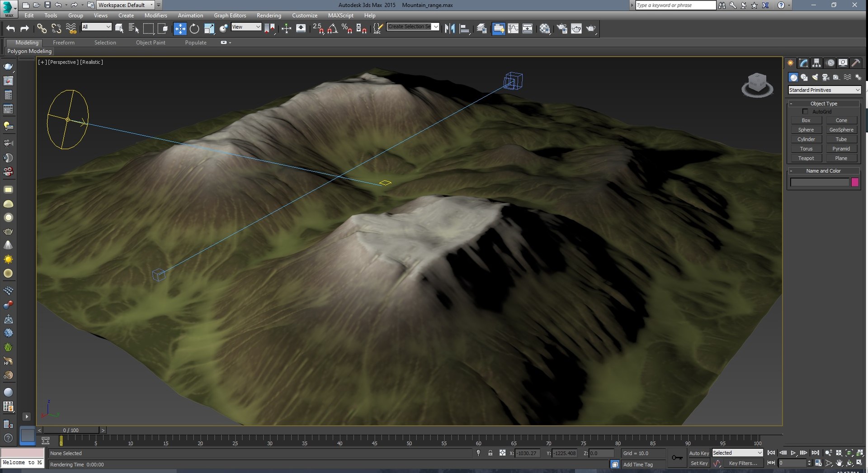
Task: Toggle the Selection Lock padlock
Action: pos(490,453)
